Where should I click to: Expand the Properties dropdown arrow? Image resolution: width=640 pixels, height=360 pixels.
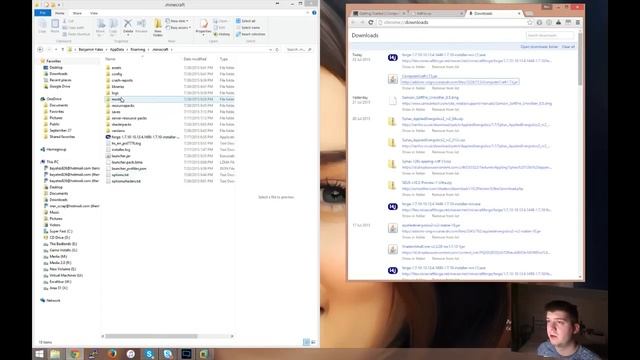tap(203, 36)
